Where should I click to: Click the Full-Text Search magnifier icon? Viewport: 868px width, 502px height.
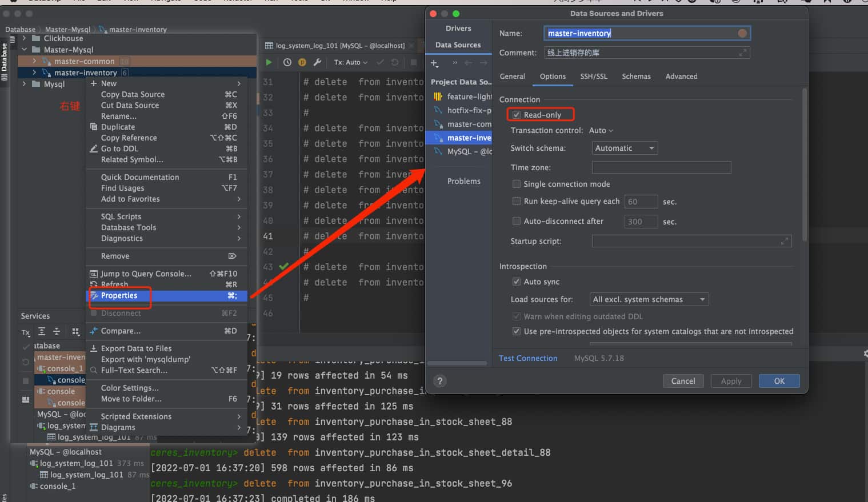94,370
